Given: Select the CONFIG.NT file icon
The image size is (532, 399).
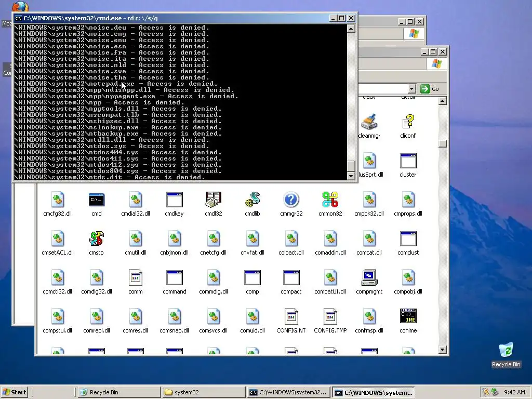Looking at the screenshot, I should tap(291, 316).
